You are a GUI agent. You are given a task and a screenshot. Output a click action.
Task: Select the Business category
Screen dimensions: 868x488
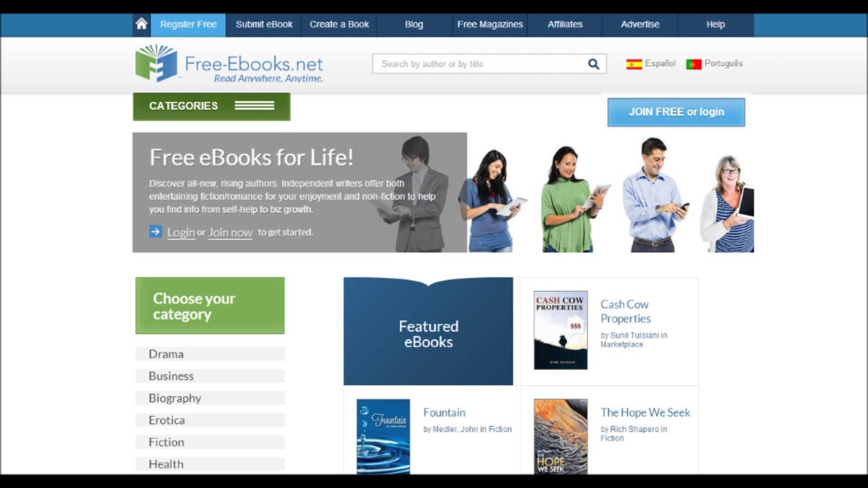[x=210, y=376]
